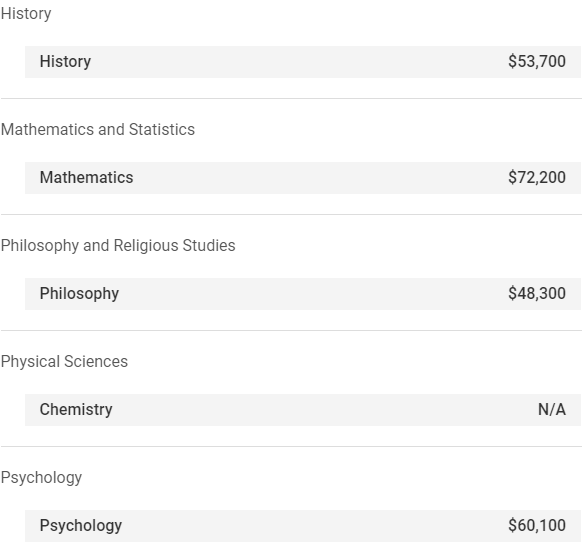Click the Philosophy and Religious Studies heading

(x=118, y=246)
